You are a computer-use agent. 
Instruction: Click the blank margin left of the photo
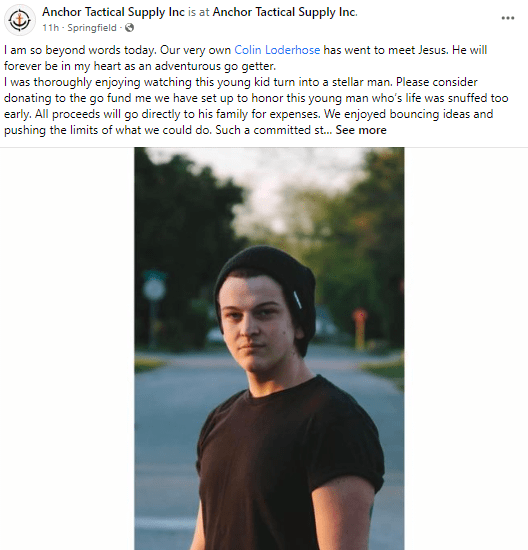tap(67, 348)
